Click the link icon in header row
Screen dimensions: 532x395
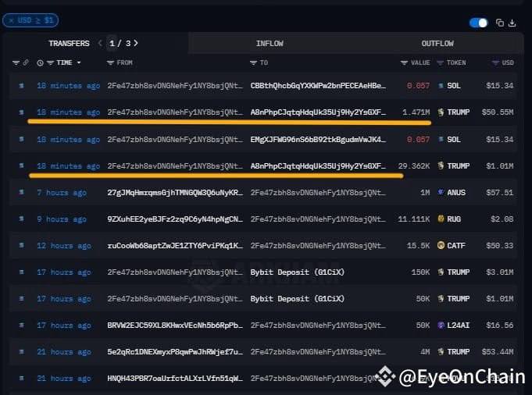click(x=26, y=62)
